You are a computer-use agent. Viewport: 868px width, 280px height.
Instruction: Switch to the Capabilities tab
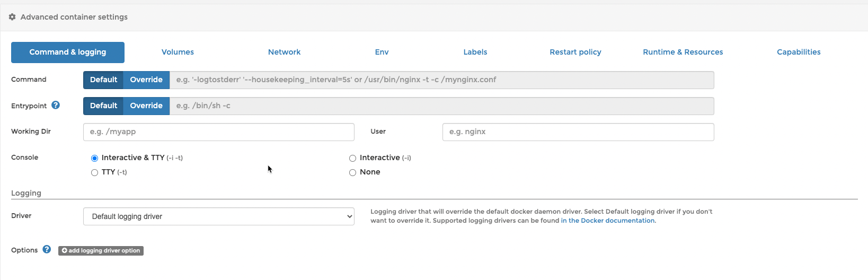pyautogui.click(x=799, y=52)
